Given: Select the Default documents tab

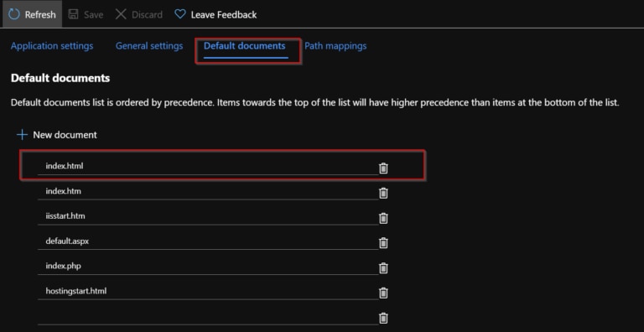Looking at the screenshot, I should (x=245, y=45).
